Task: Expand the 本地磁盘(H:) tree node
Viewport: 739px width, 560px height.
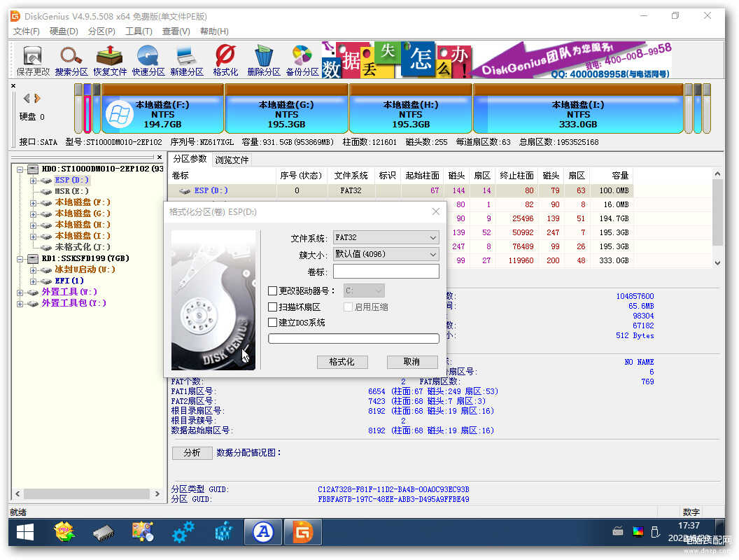Action: coord(33,225)
